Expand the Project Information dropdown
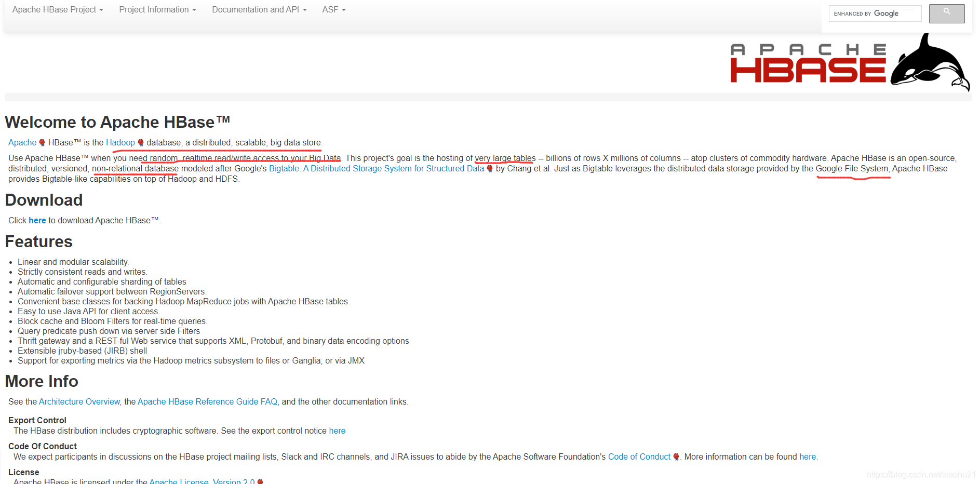Viewport: 980px width, 484px height. click(x=157, y=9)
